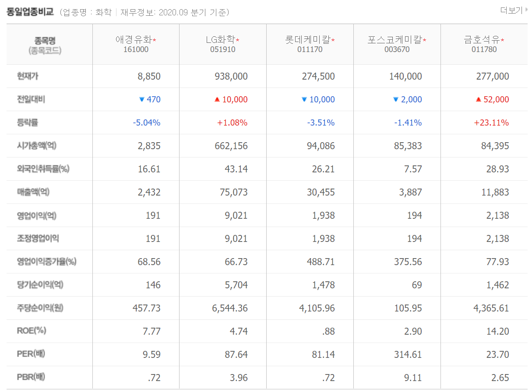This screenshot has width=532, height=392.
Task: Click the current price 140,000
Action: pos(405,77)
